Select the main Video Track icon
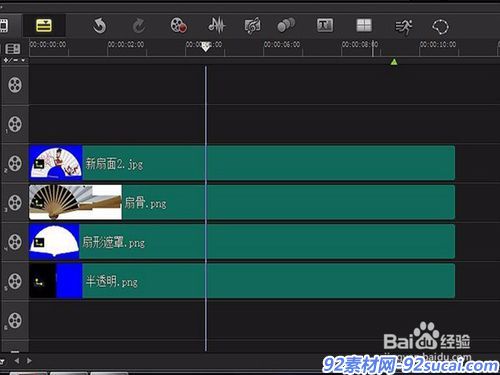 click(x=15, y=85)
